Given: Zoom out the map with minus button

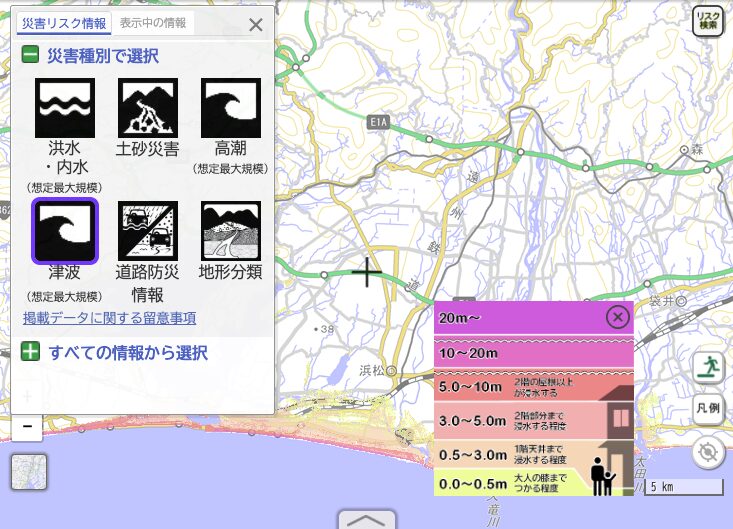Looking at the screenshot, I should coord(27,427).
